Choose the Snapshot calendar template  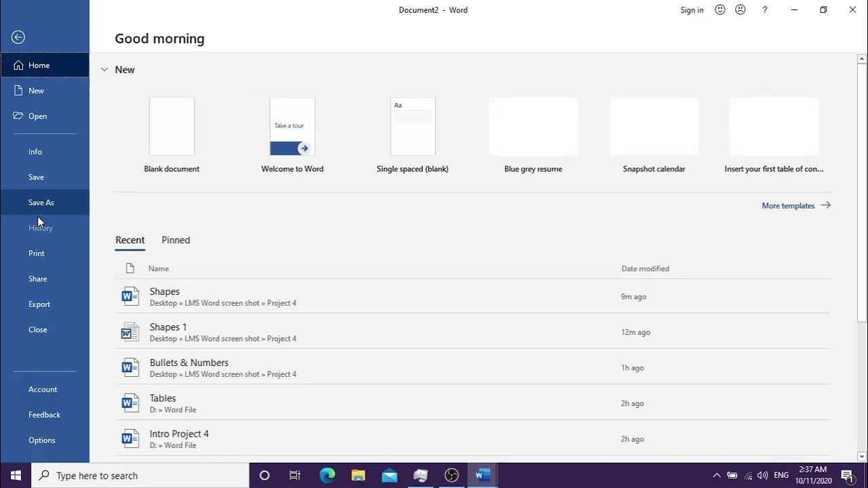pos(654,136)
